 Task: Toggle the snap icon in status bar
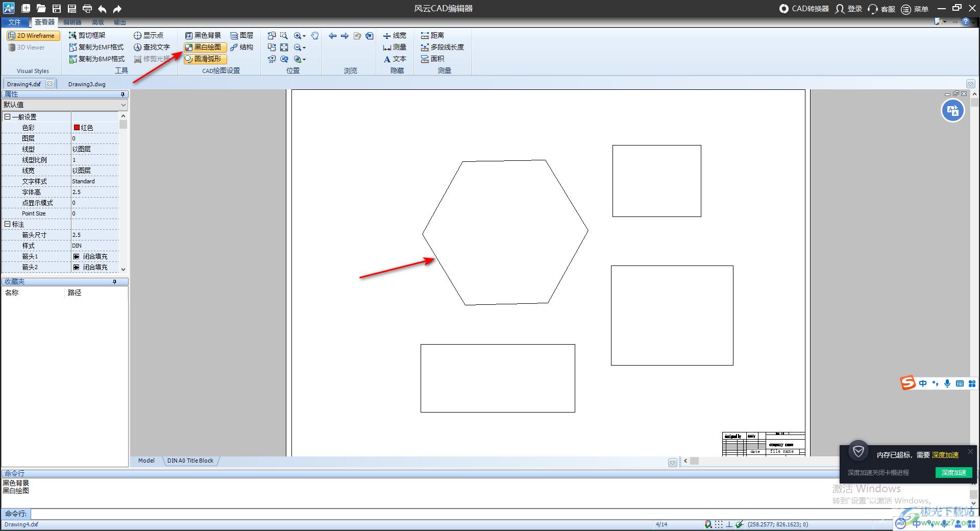[708, 524]
